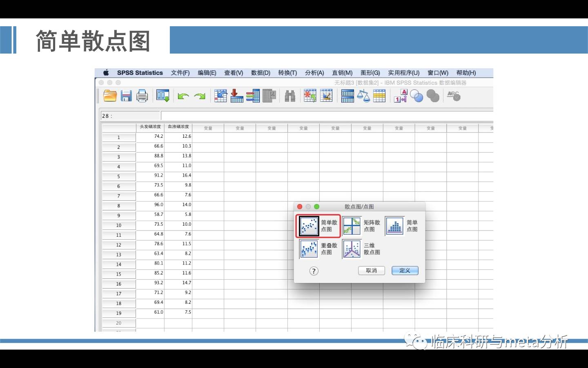Open the 窗口(W) menu
Screen dimensions: 588x368
click(x=438, y=73)
